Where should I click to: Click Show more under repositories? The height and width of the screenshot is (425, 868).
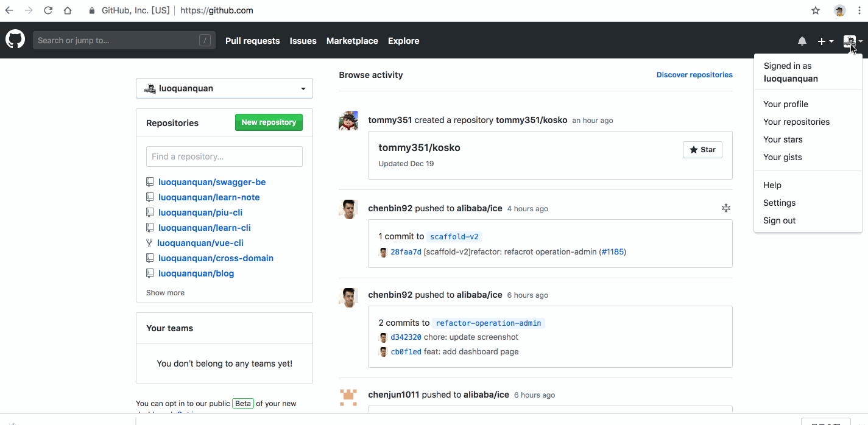[165, 293]
